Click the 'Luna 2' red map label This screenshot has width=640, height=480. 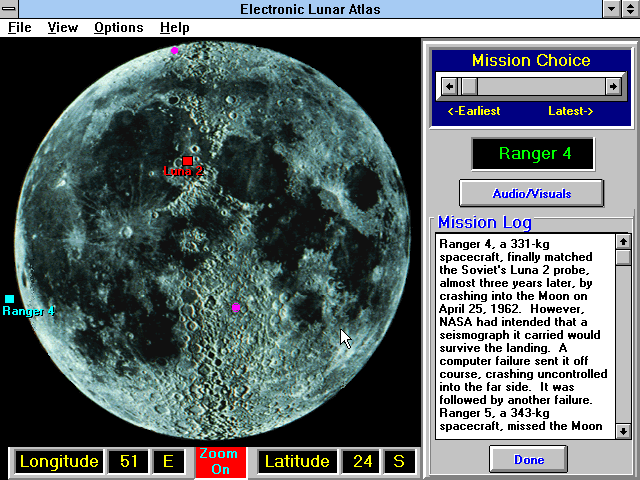pos(183,171)
